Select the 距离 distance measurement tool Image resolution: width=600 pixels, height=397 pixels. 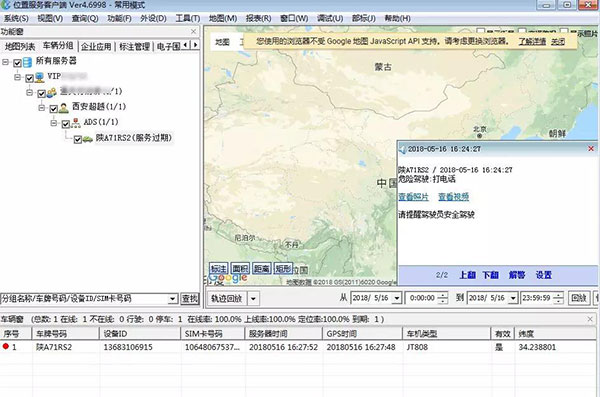coord(262,269)
